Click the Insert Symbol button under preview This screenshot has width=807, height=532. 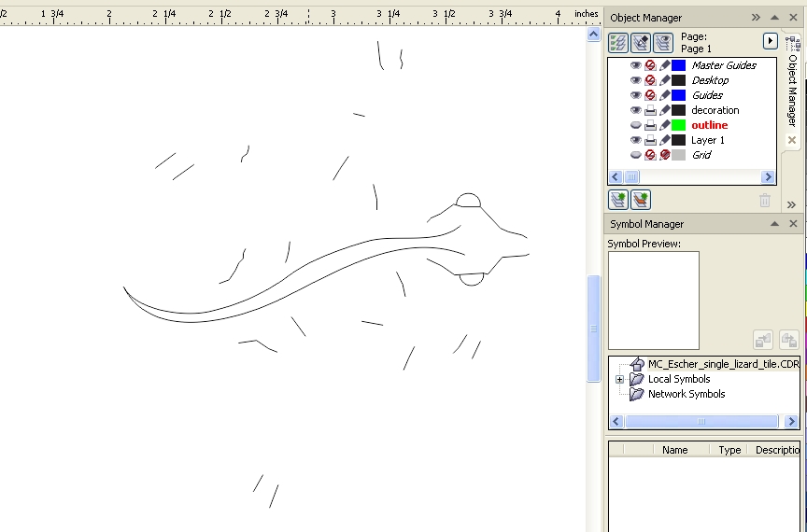tap(763, 340)
